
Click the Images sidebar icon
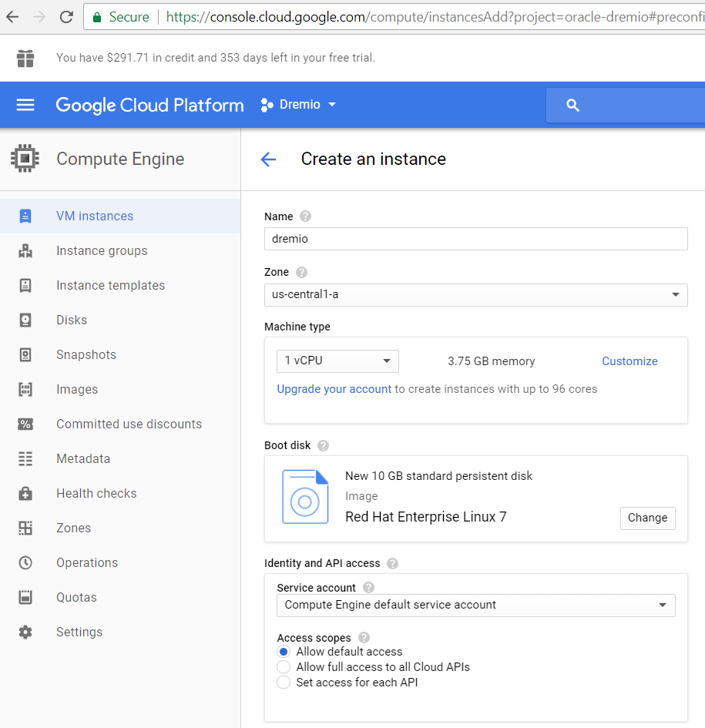pos(25,389)
